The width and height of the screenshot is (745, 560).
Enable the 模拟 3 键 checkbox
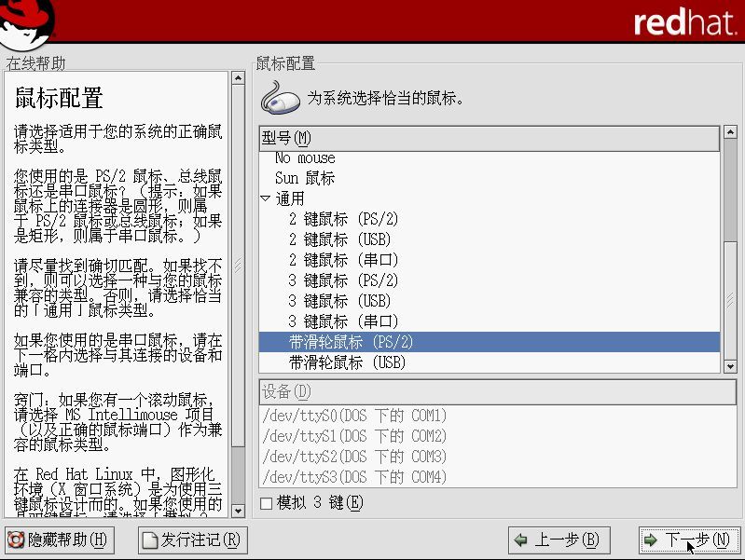pyautogui.click(x=267, y=503)
